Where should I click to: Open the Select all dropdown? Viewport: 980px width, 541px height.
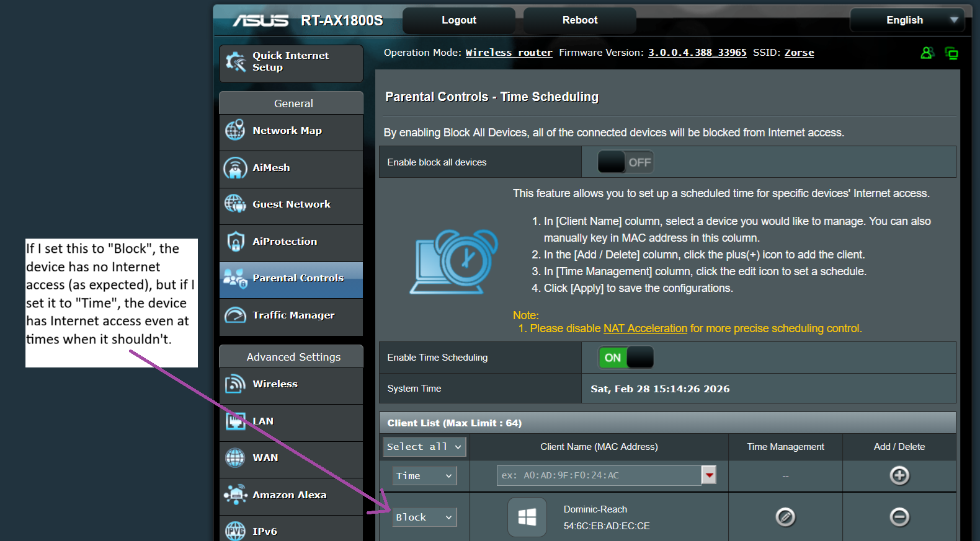424,447
